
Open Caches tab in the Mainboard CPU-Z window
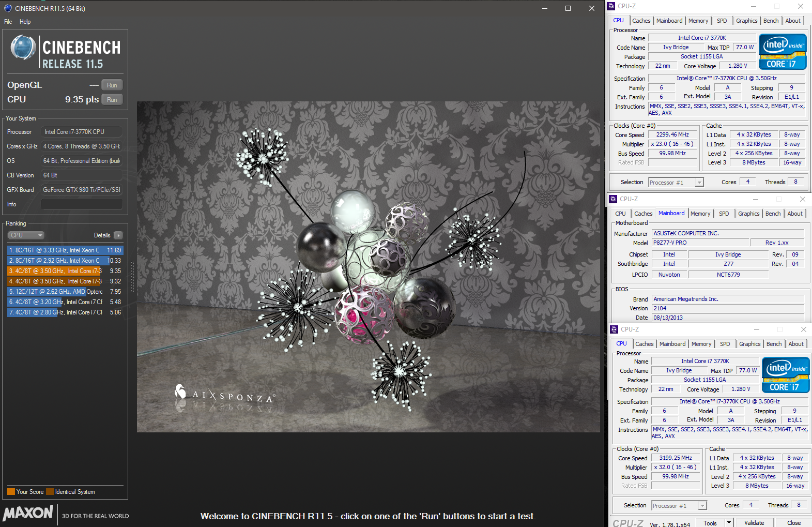coord(644,214)
